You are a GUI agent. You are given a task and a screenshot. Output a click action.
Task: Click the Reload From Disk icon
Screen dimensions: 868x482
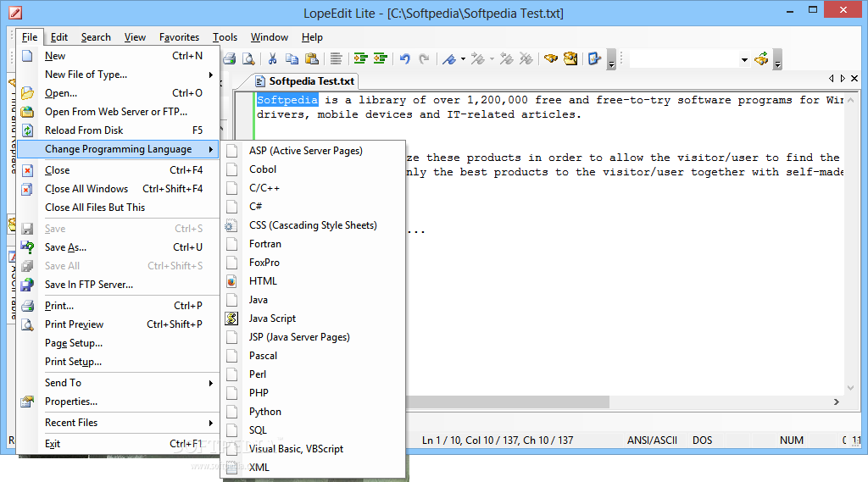click(27, 130)
